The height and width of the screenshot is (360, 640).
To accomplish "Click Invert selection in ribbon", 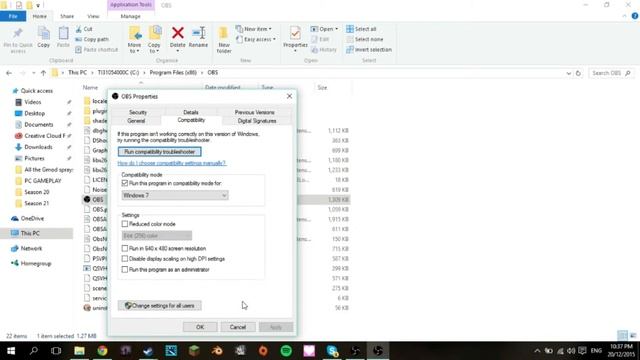I will (369, 49).
